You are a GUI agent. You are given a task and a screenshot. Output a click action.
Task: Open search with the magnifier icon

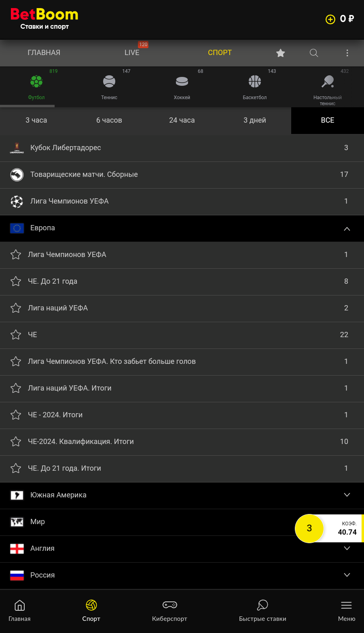[314, 53]
